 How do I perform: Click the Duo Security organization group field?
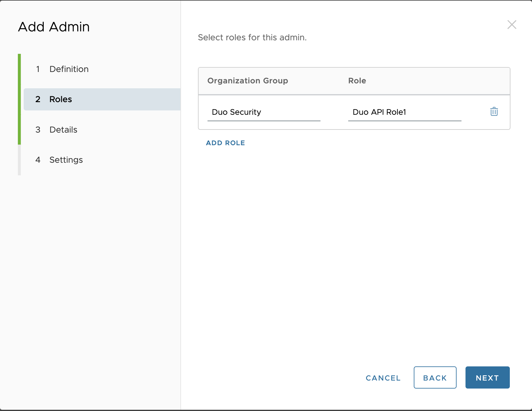point(264,112)
